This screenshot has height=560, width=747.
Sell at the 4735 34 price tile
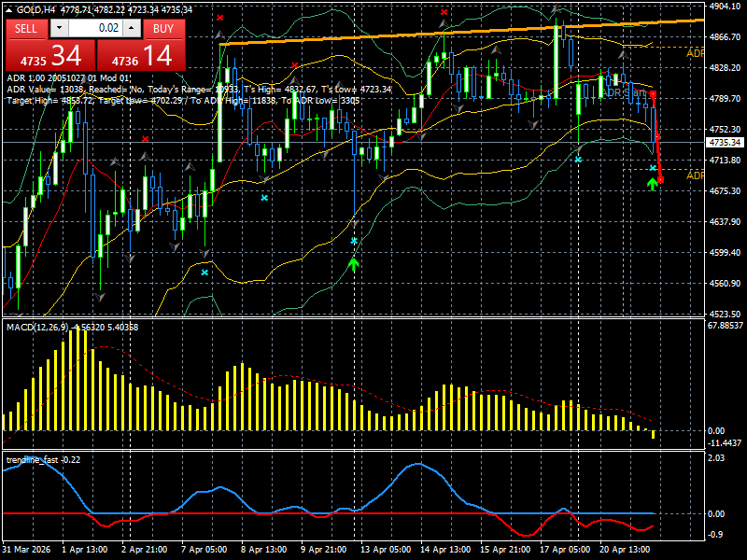(x=50, y=56)
